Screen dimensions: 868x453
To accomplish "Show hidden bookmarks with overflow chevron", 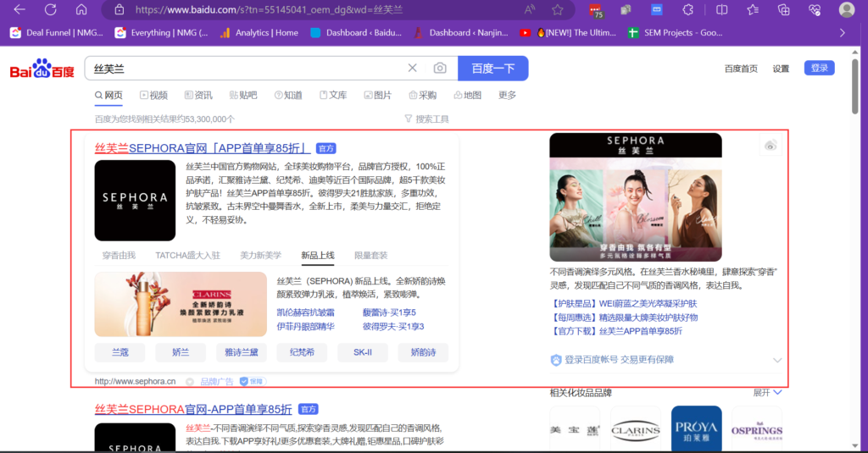I will (x=842, y=32).
